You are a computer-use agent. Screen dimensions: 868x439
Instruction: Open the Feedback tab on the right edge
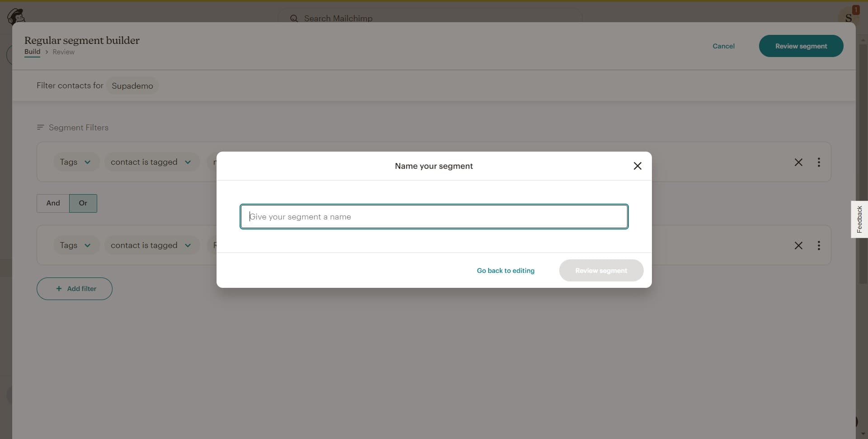pos(859,219)
